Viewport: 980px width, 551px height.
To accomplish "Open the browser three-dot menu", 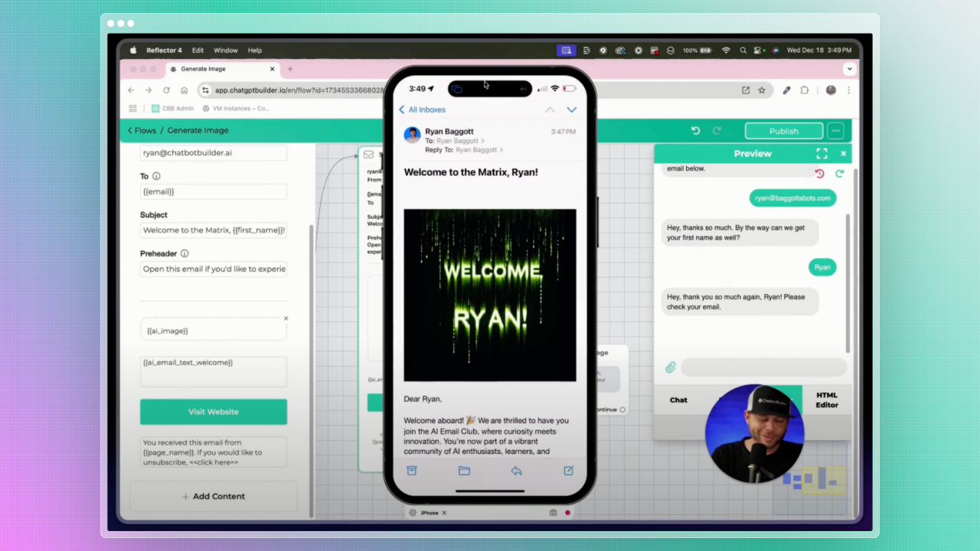I will 848,90.
